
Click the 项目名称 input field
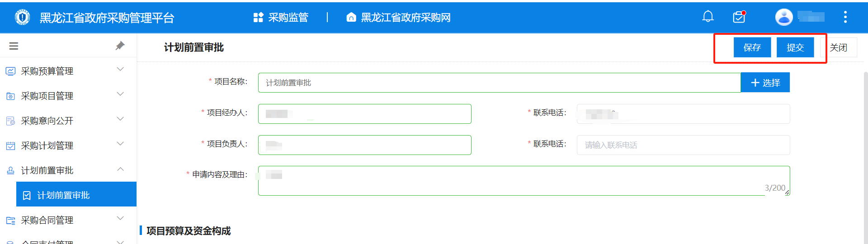click(499, 83)
